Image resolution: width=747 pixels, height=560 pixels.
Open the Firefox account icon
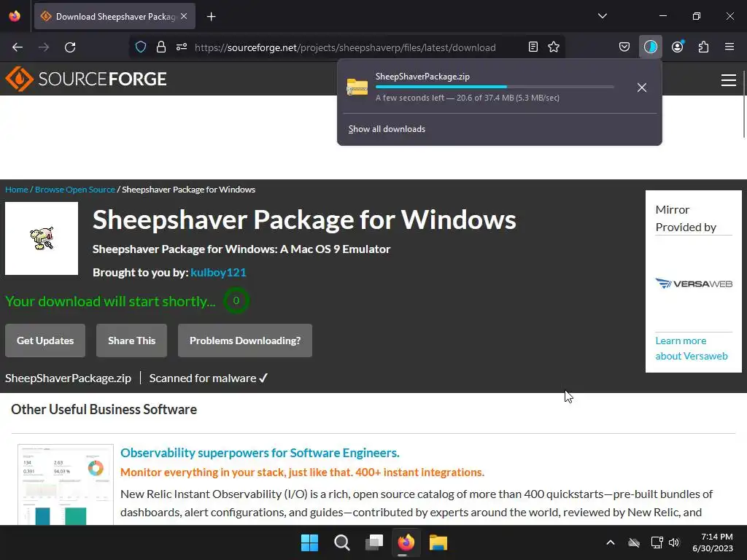(x=678, y=47)
